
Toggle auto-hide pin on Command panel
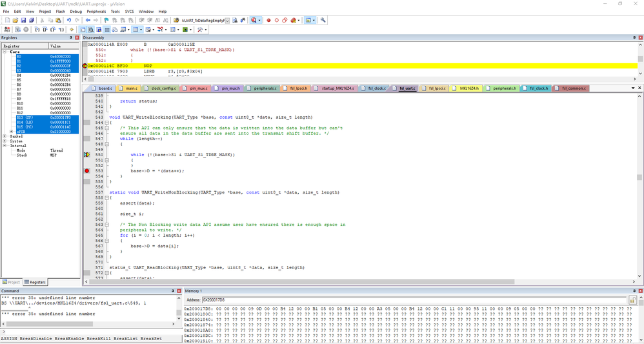172,290
